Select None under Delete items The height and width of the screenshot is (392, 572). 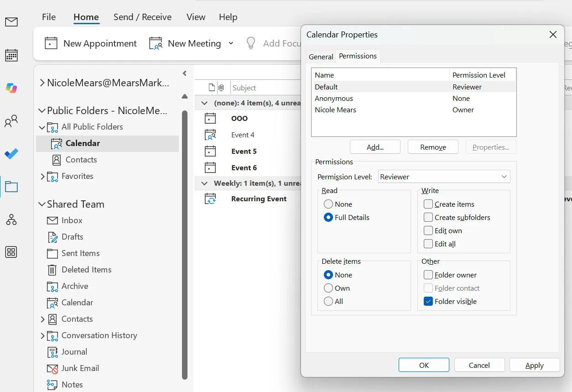coord(328,275)
